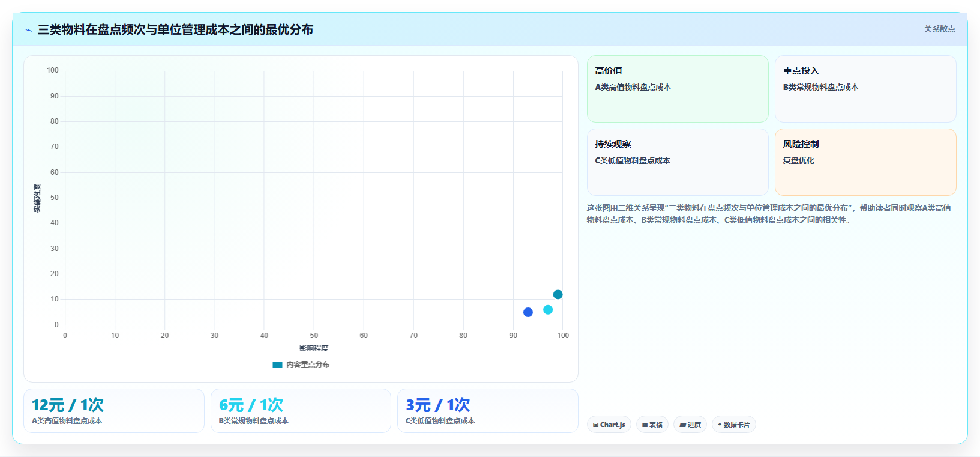This screenshot has height=457, width=980.
Task: Open the 高价值 card
Action: click(x=678, y=89)
